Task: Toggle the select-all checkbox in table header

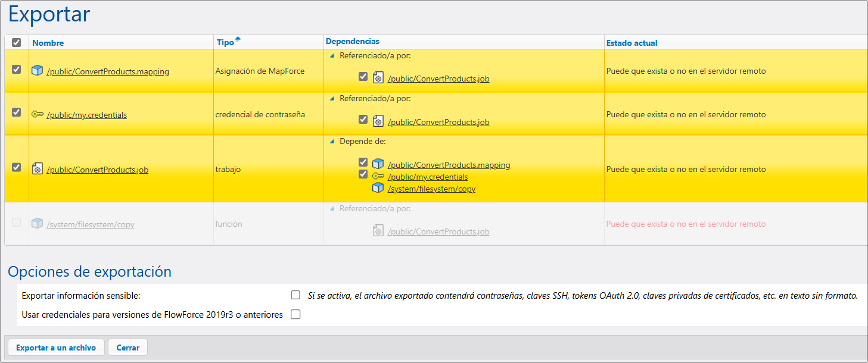Action: click(17, 42)
